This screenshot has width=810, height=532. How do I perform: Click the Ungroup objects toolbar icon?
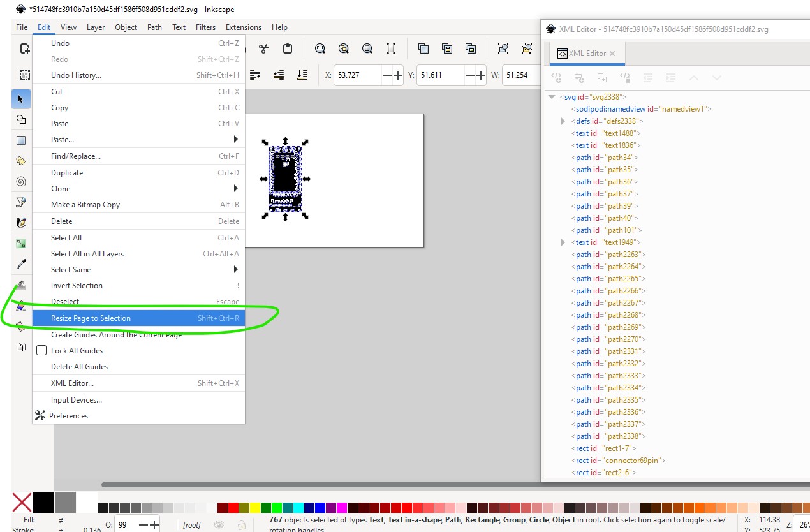[x=527, y=48]
